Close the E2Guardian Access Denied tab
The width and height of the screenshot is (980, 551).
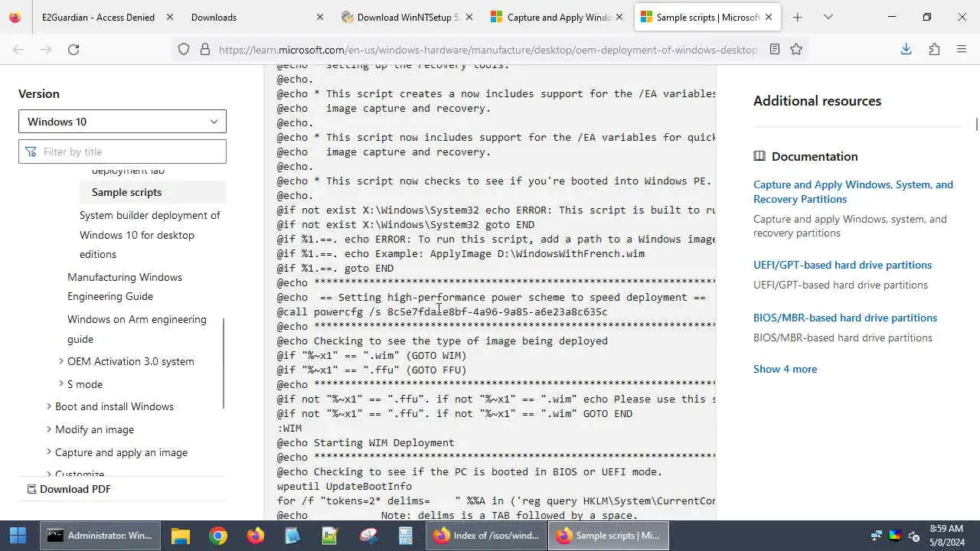170,17
